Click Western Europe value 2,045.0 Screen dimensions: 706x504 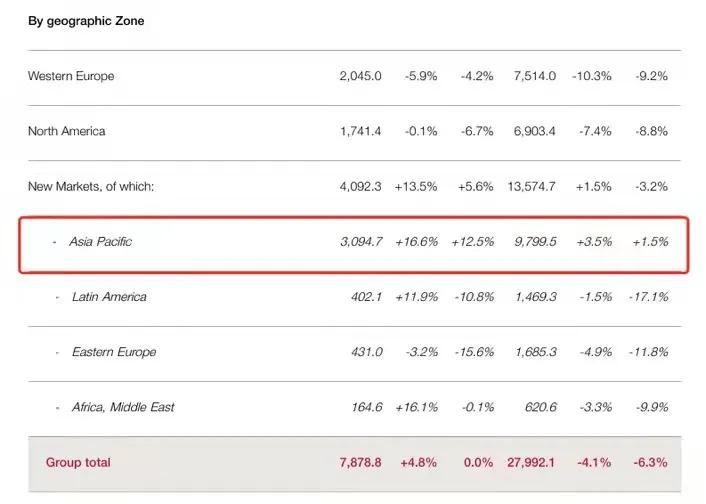point(360,76)
